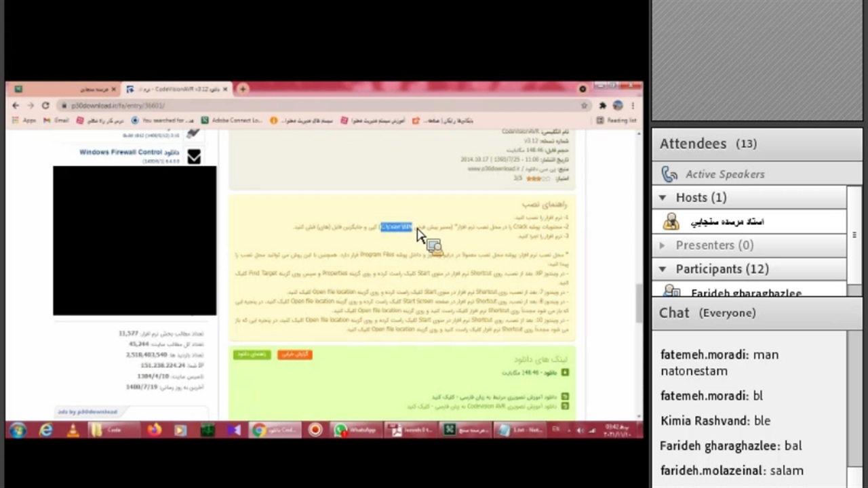868x488 pixels.
Task: Collapse the Participants (12) group
Action: (x=663, y=269)
